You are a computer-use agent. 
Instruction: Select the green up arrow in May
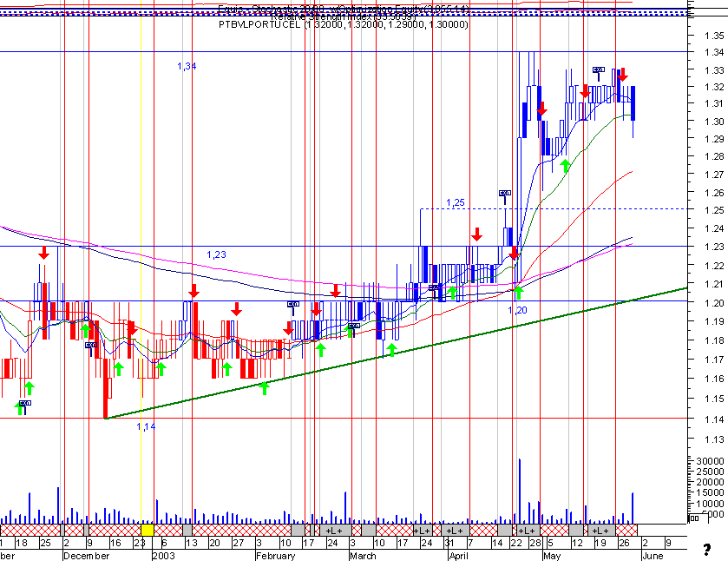565,166
